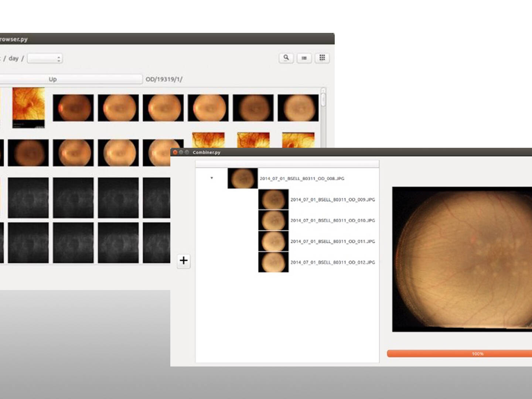Collapse the 2014_07_01_BSELL_80311_OD_008.JPG group

click(211, 178)
